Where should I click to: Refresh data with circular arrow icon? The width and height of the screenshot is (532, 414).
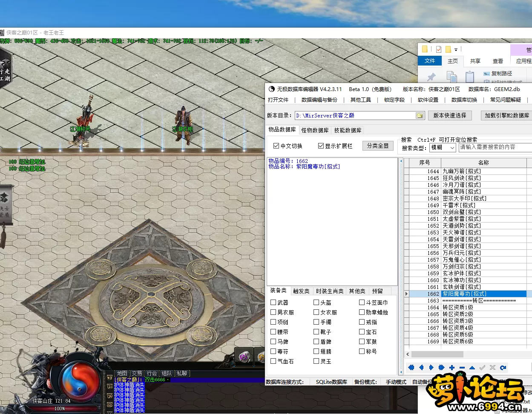503,368
